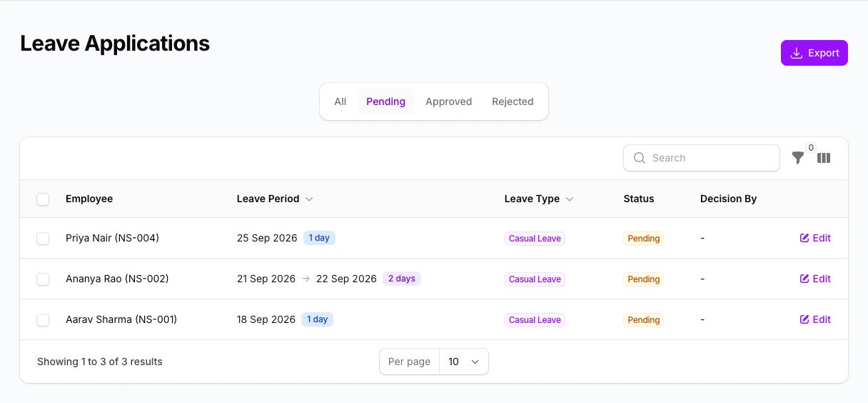Screen dimensions: 868x403
Task: Edit Ananya Rao's leave application
Action: pos(815,279)
